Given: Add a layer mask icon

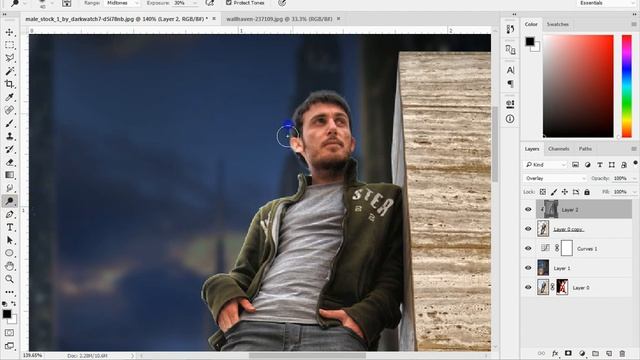Looking at the screenshot, I should click(568, 353).
